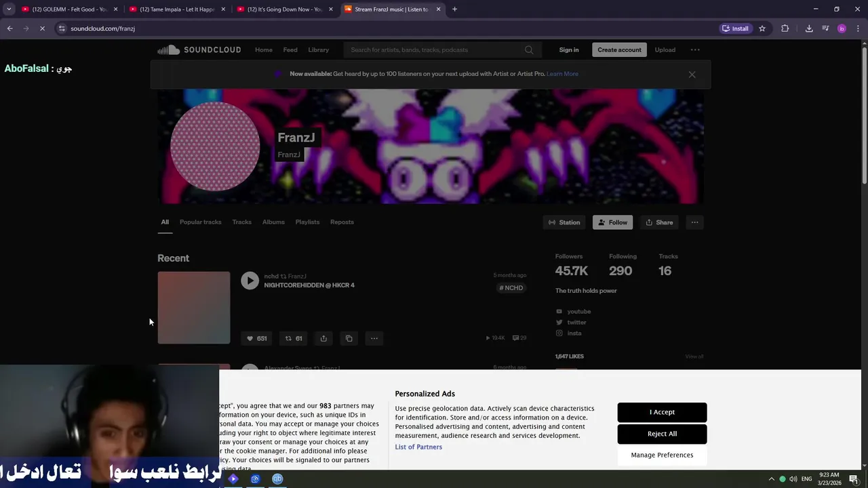This screenshot has width=868, height=488.
Task: Open Chrome downloads
Action: tap(809, 28)
